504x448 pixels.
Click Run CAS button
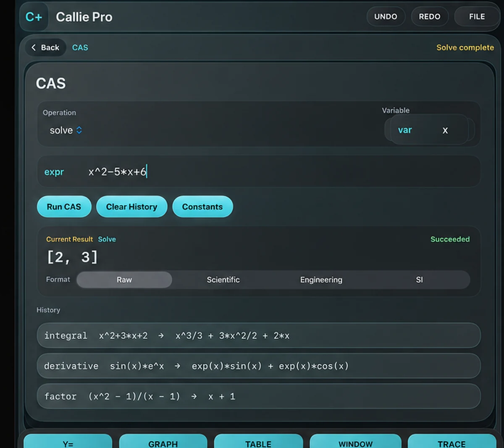tap(64, 207)
